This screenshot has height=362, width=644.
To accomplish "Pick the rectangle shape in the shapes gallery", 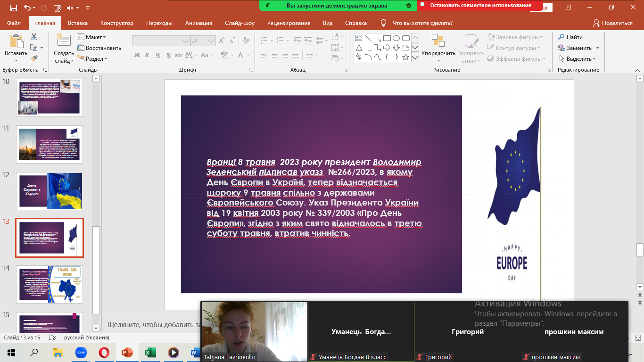I will pyautogui.click(x=387, y=38).
